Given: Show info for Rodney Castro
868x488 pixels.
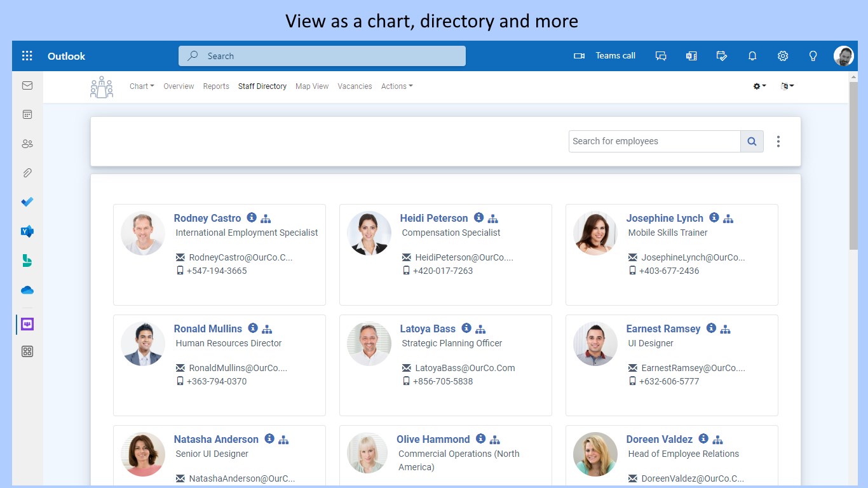Looking at the screenshot, I should pyautogui.click(x=252, y=217).
